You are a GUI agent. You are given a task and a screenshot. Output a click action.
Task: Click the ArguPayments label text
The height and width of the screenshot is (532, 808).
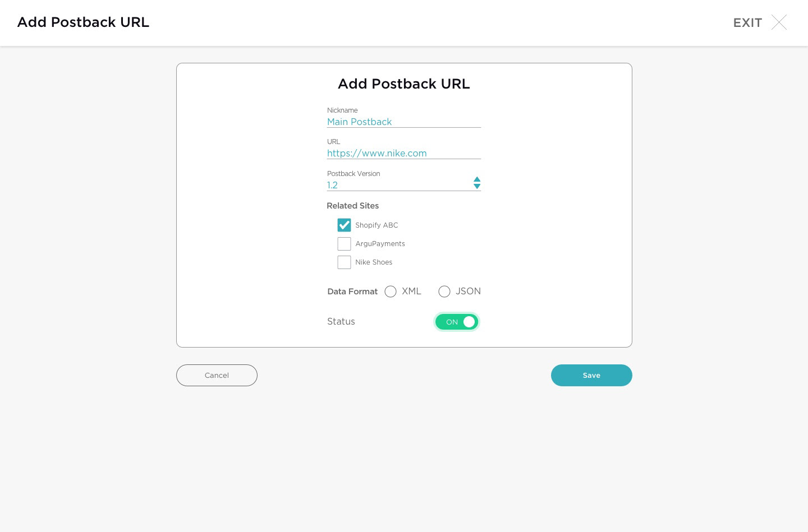380,244
